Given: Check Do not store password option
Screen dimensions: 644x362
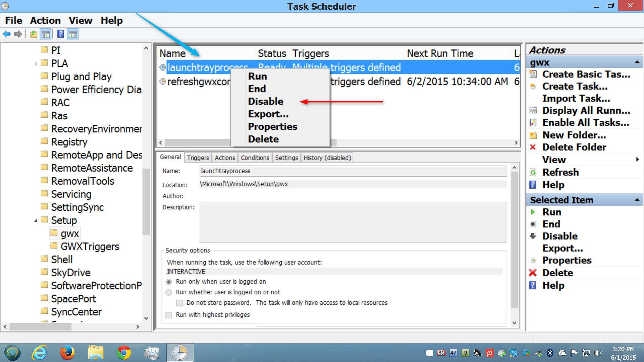Looking at the screenshot, I should pos(180,303).
